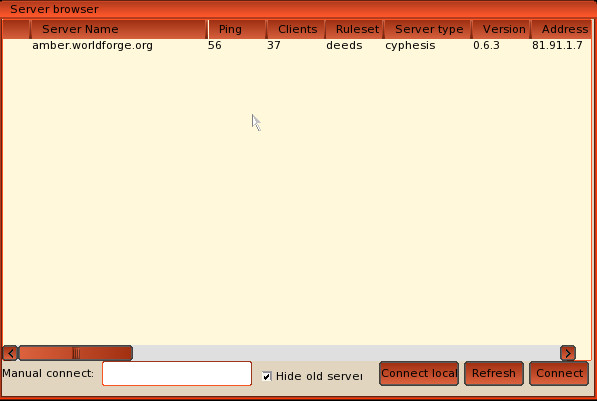Click the Server type column header
597x401 pixels.
(x=428, y=29)
